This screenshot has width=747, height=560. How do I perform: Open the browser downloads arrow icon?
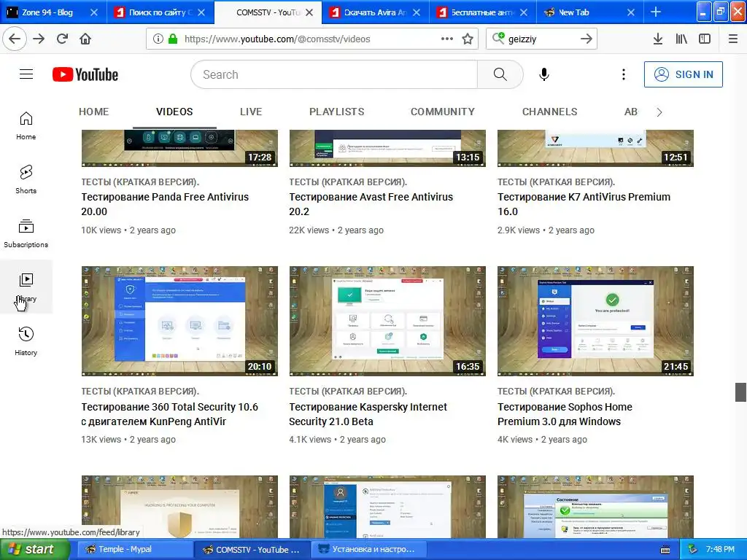tap(658, 39)
